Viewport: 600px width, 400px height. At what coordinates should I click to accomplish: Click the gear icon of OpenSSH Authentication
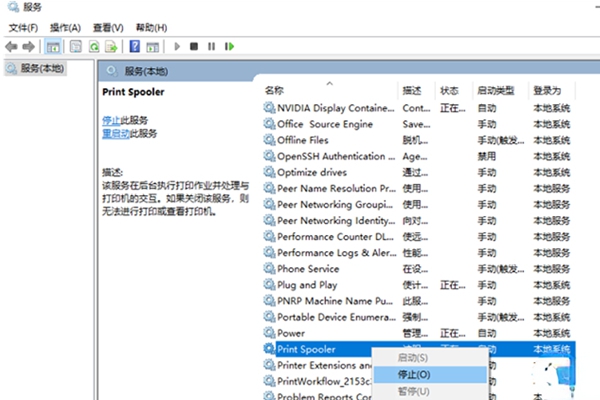pyautogui.click(x=269, y=156)
